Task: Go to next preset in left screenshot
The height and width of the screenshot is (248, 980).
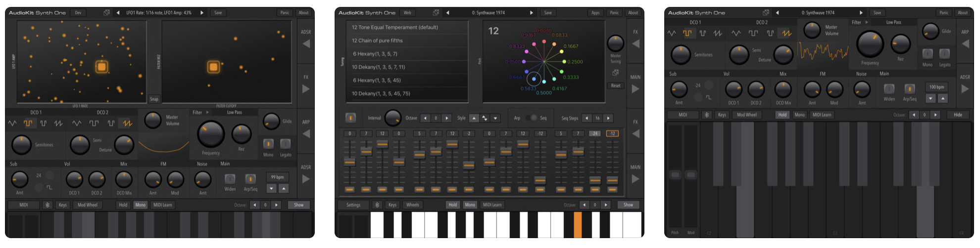Action: tap(202, 12)
